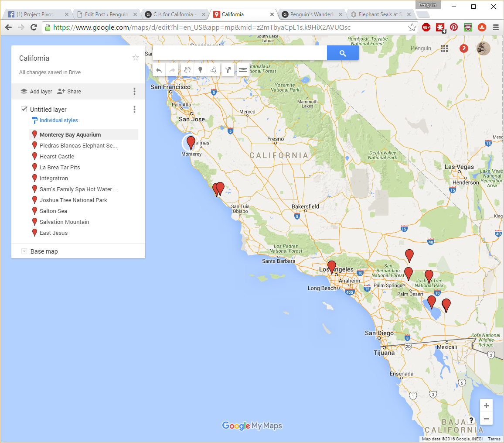The width and height of the screenshot is (504, 443).
Task: Open Untitled layer three-dot options
Action: click(x=134, y=110)
